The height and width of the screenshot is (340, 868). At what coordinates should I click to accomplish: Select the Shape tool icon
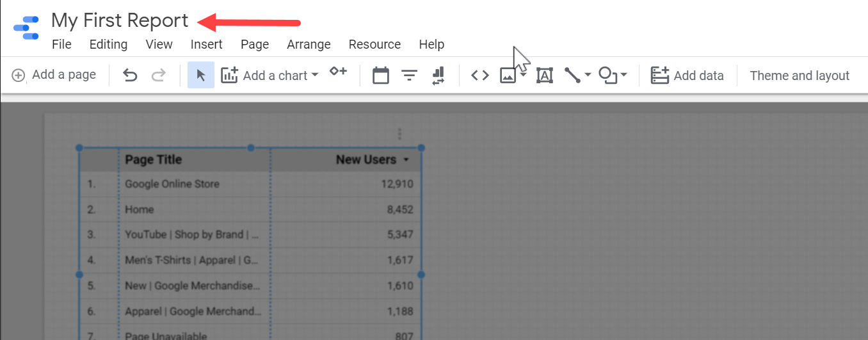point(607,76)
